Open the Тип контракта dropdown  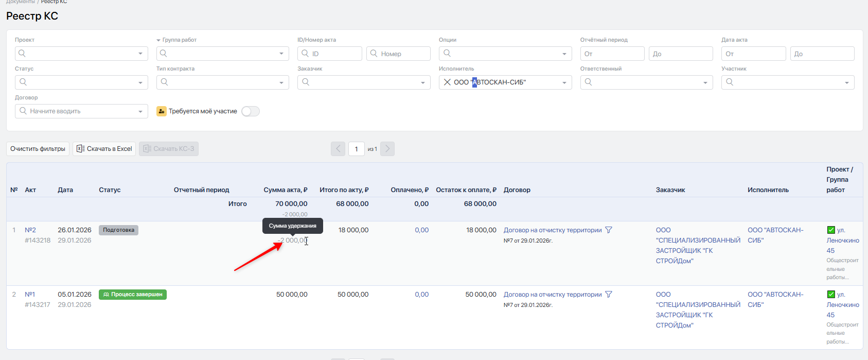(281, 82)
